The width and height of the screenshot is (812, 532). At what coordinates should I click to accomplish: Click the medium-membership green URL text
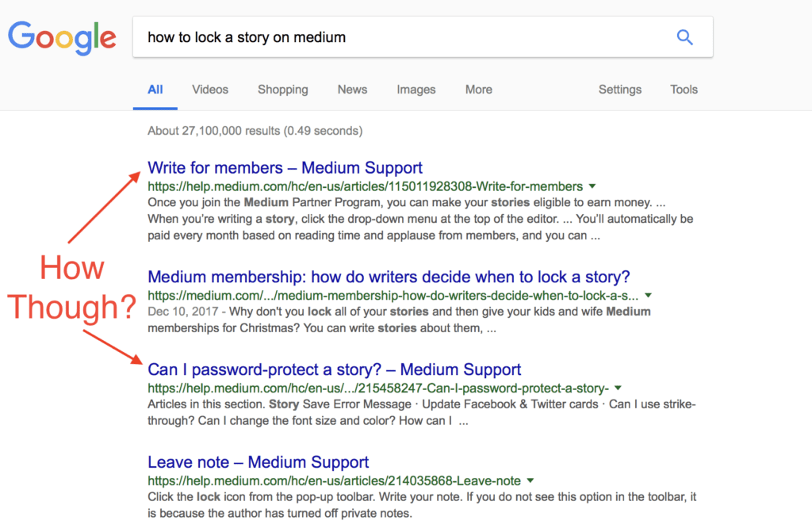393,296
